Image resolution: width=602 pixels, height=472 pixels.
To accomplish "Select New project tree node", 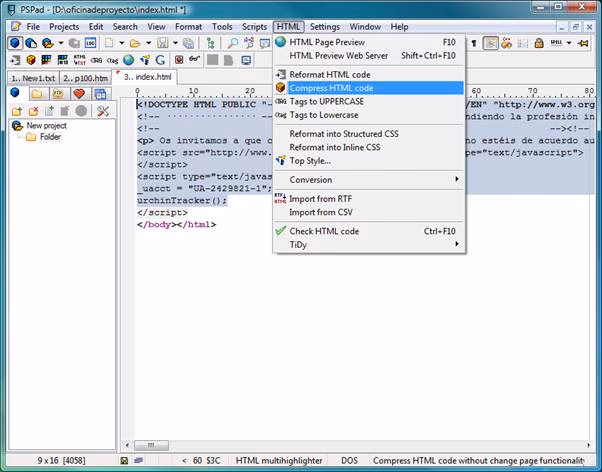I will point(46,126).
